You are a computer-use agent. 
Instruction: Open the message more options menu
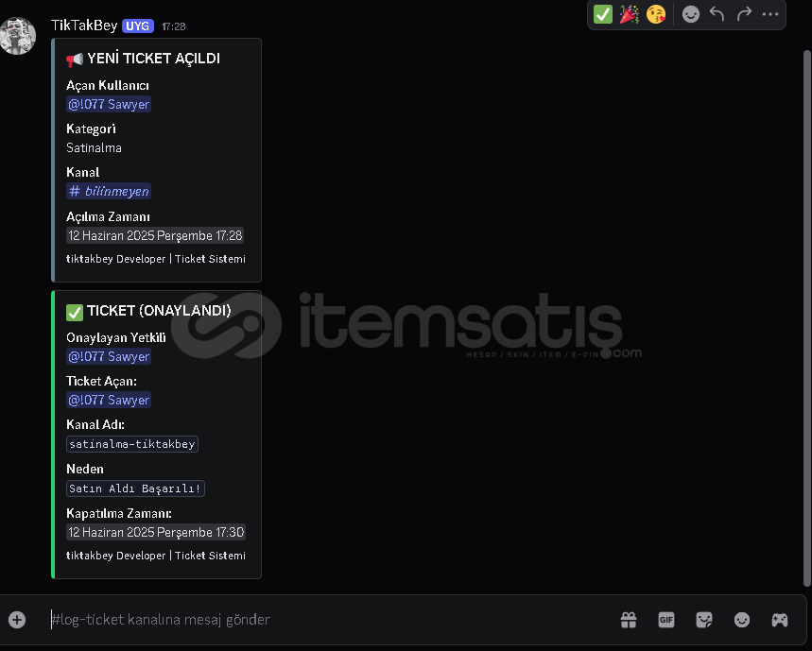770,14
